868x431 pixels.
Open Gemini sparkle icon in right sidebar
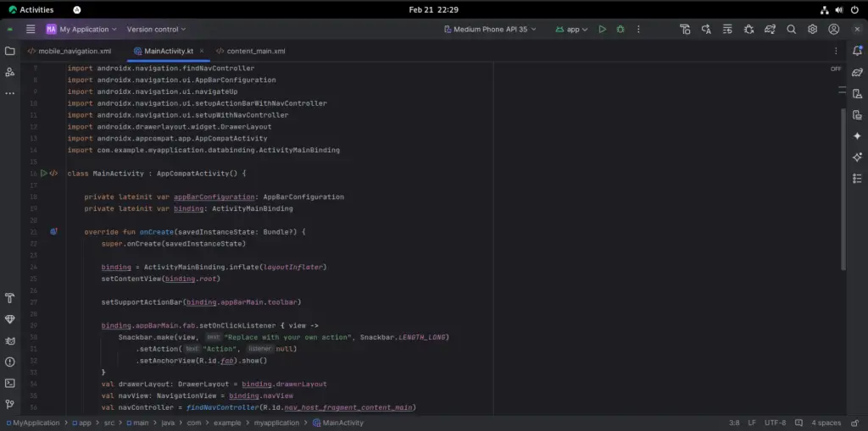pos(858,136)
